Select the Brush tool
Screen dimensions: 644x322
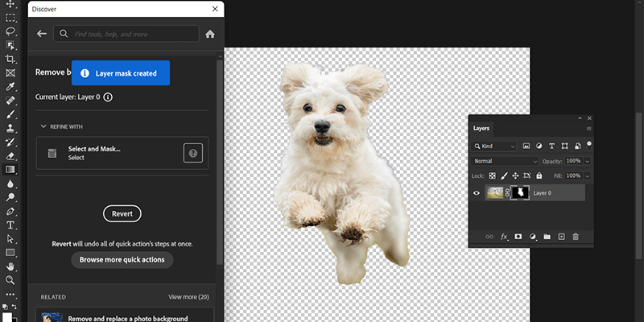click(10, 114)
